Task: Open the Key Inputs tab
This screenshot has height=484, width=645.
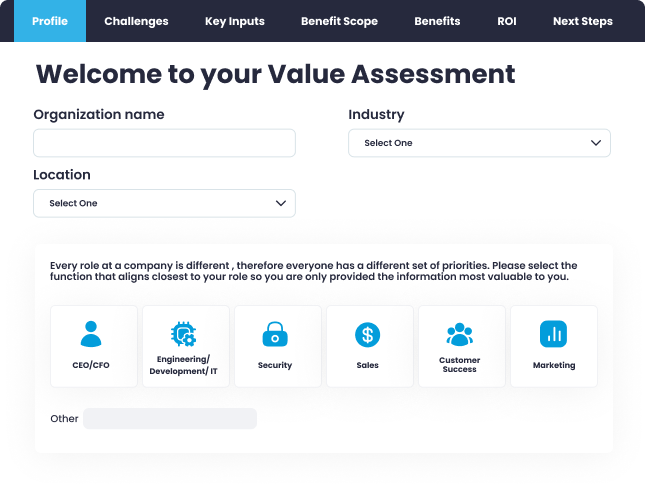Action: pos(235,21)
